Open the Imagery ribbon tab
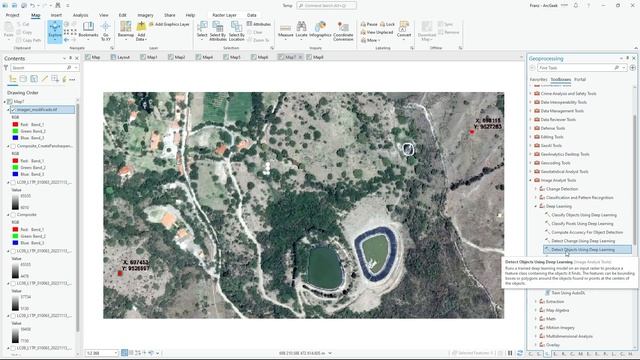Screen dimensions: 640x360 (x=145, y=15)
